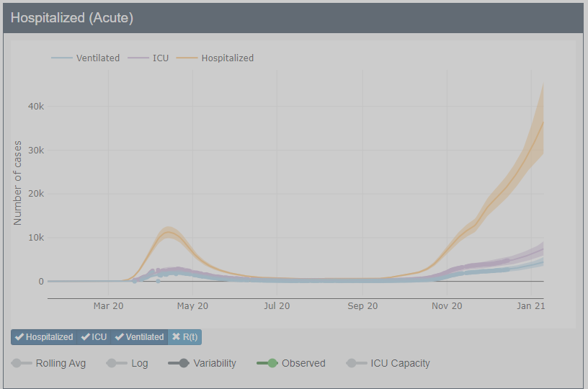Click the 10k label on the y-axis

tap(35, 238)
